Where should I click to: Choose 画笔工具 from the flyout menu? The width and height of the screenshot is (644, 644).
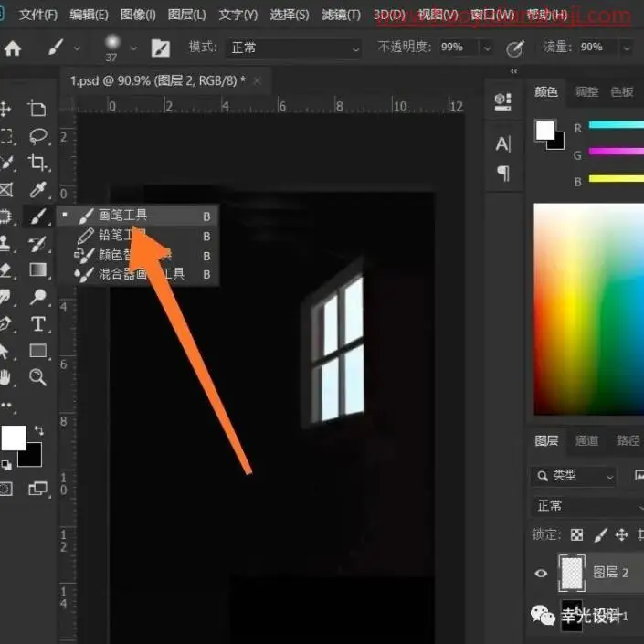point(138,216)
